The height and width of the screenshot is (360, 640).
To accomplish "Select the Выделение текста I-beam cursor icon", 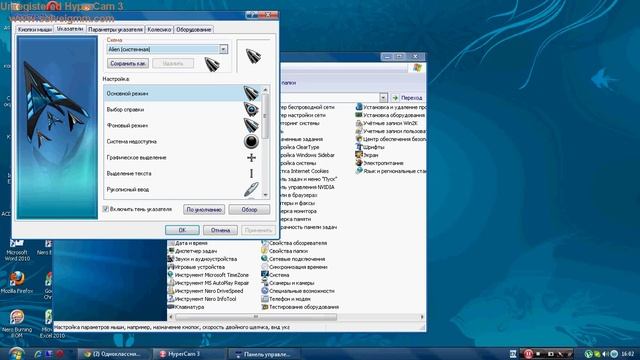I will pyautogui.click(x=251, y=173).
